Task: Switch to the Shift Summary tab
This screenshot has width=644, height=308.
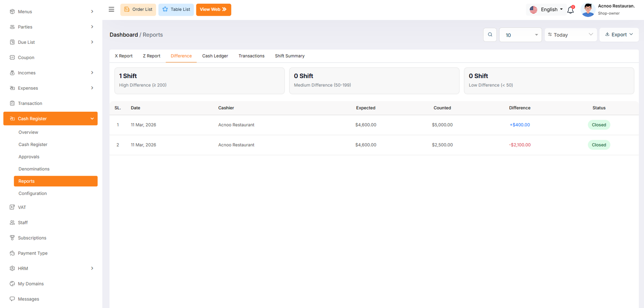Action: (x=289, y=56)
